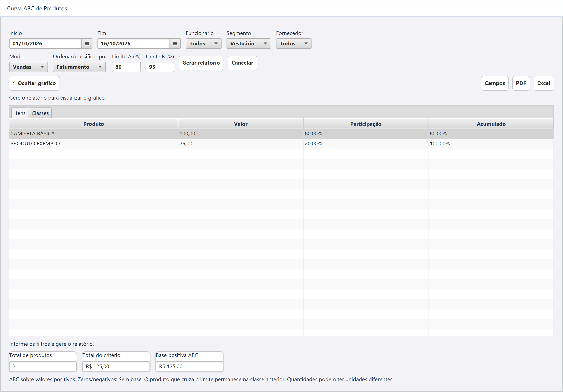Open the Início date calendar picker
This screenshot has height=392, width=563.
click(87, 44)
